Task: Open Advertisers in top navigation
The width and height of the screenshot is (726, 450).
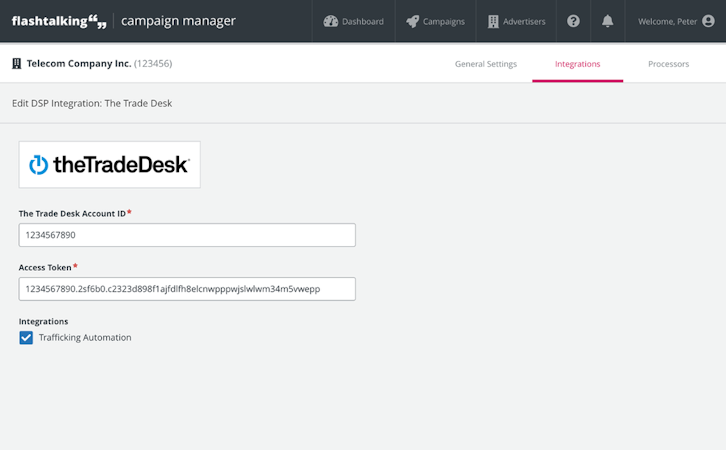Action: 516,21
